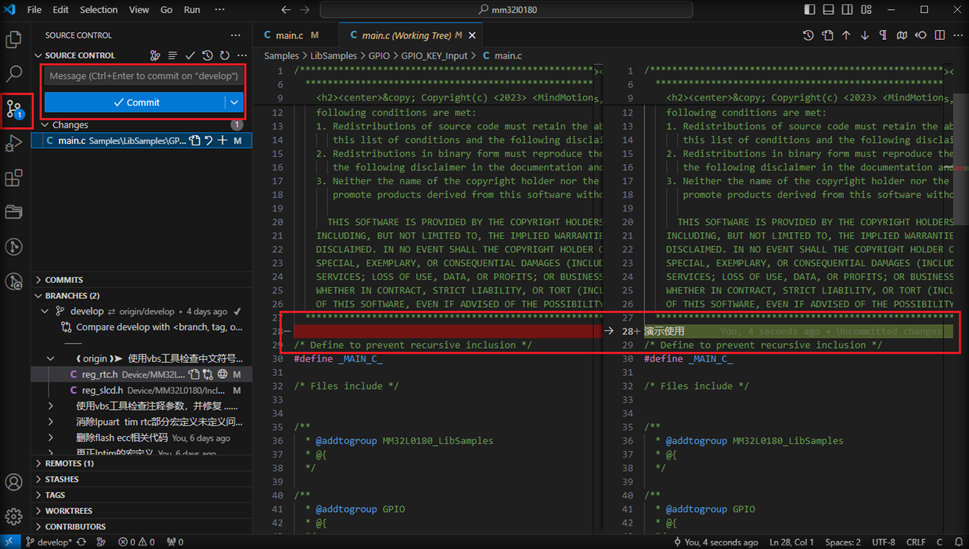Viewport: 969px width, 549px height.
Task: Discard main.c changes with the undo arrow
Action: (209, 141)
